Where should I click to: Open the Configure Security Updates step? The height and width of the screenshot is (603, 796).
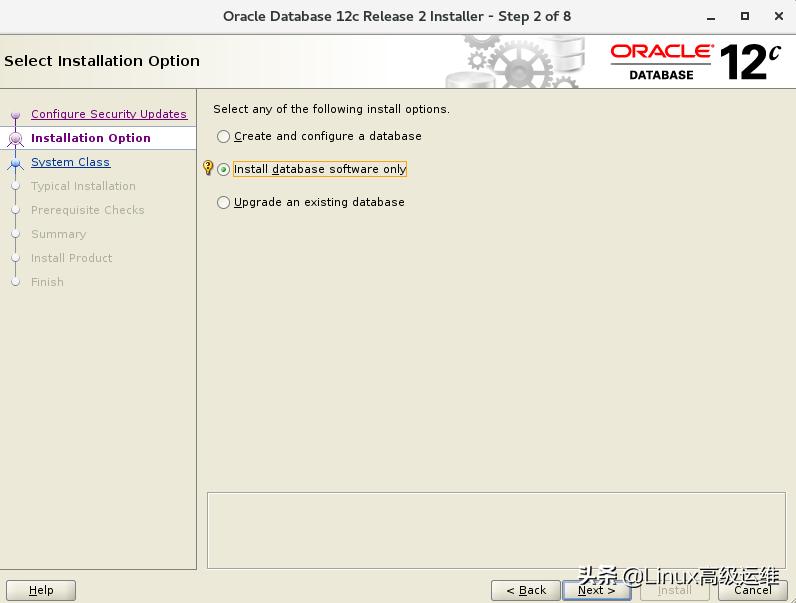109,114
